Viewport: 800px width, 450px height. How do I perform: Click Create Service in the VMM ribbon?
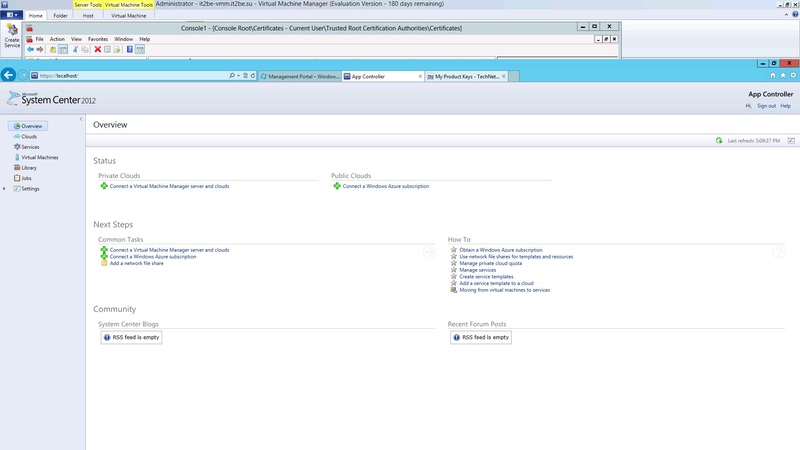click(12, 35)
